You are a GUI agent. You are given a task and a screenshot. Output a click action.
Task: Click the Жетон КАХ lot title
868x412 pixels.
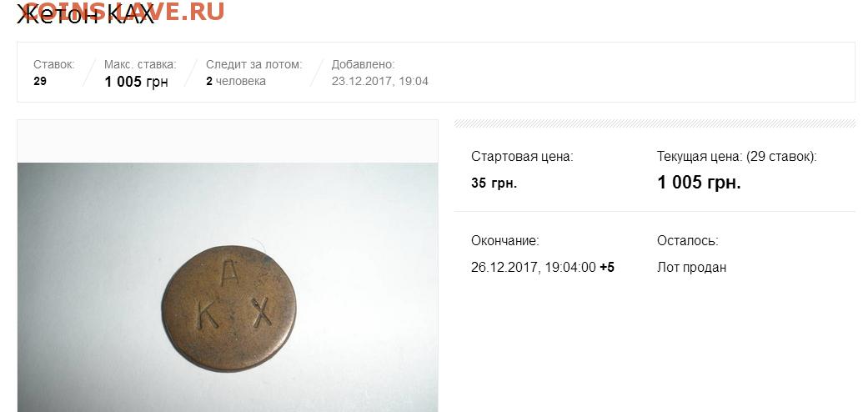(x=86, y=14)
